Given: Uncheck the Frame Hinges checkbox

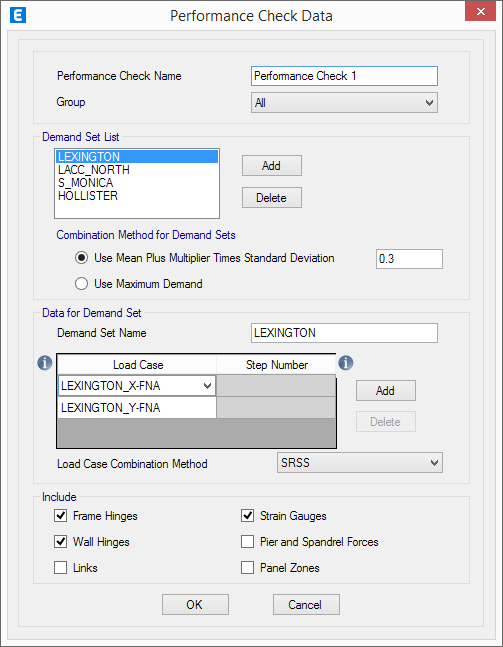Looking at the screenshot, I should click(x=61, y=515).
